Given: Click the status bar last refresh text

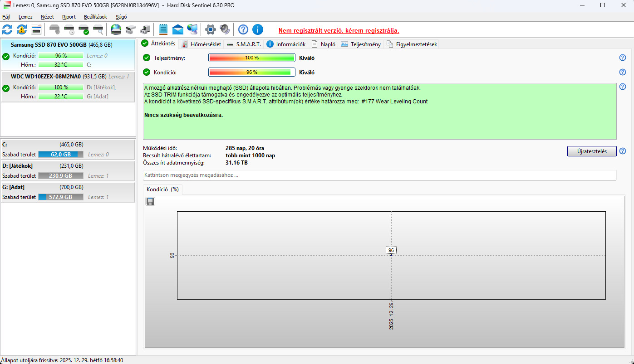Looking at the screenshot, I should tap(62, 360).
